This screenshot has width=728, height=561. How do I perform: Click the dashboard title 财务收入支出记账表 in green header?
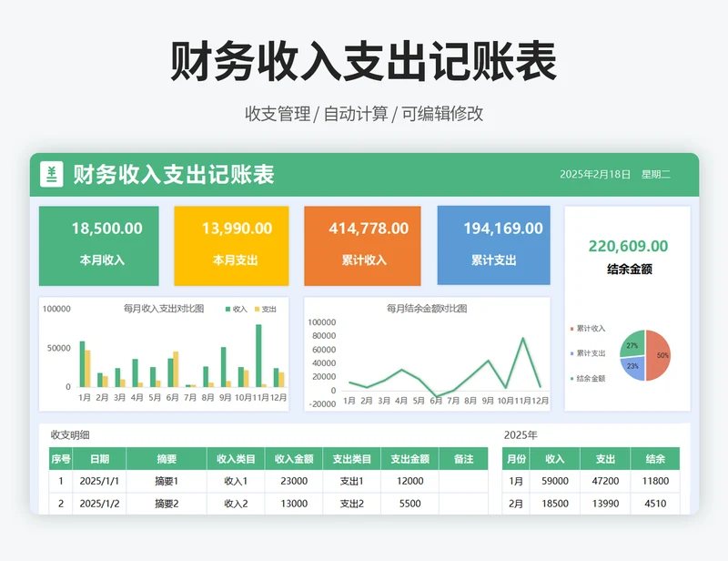[x=174, y=174]
